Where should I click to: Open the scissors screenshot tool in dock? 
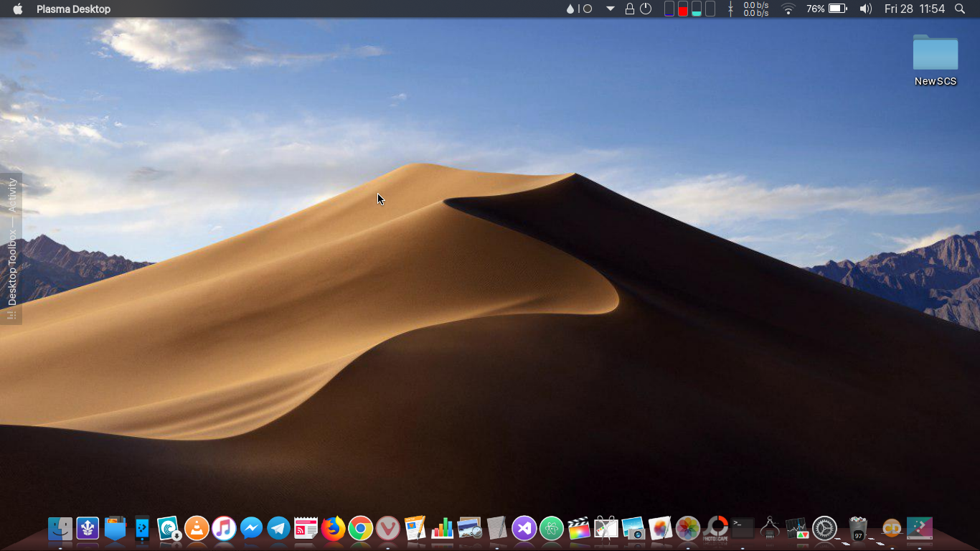[x=606, y=529]
